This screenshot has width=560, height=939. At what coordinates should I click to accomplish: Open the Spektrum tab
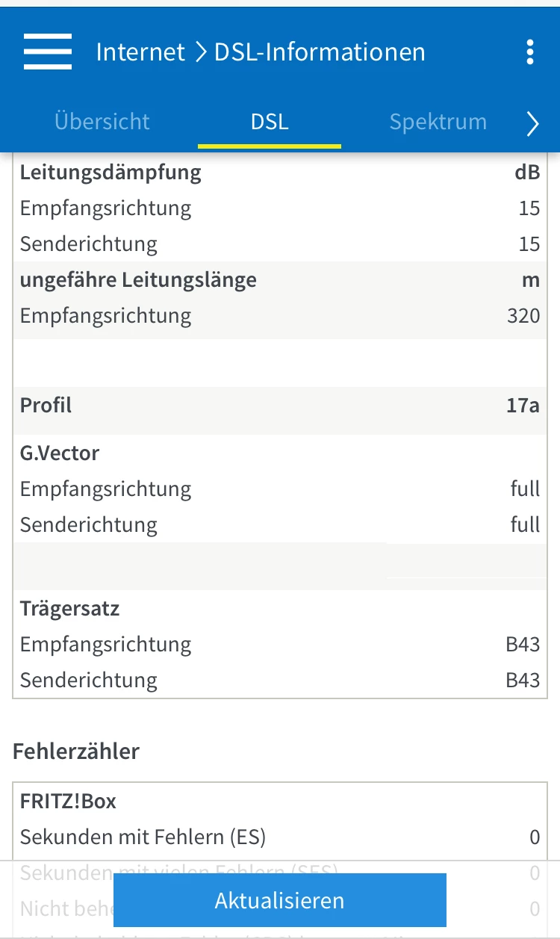438,122
